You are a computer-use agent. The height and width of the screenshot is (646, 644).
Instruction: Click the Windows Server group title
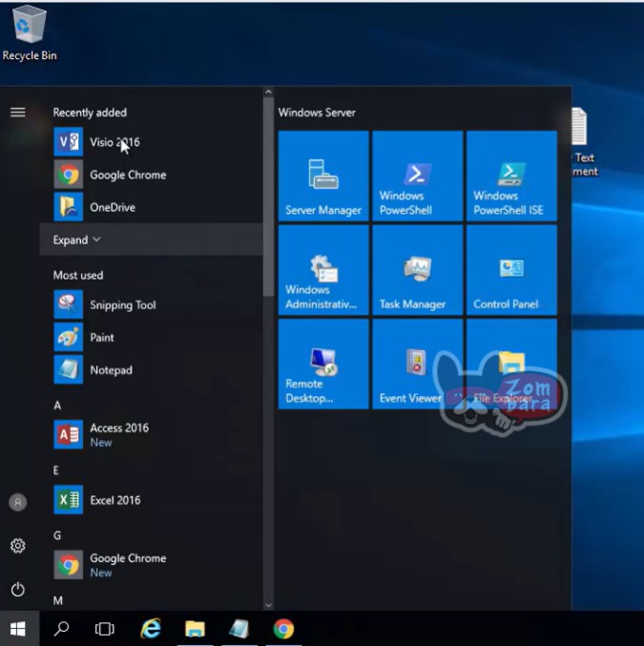(x=317, y=113)
